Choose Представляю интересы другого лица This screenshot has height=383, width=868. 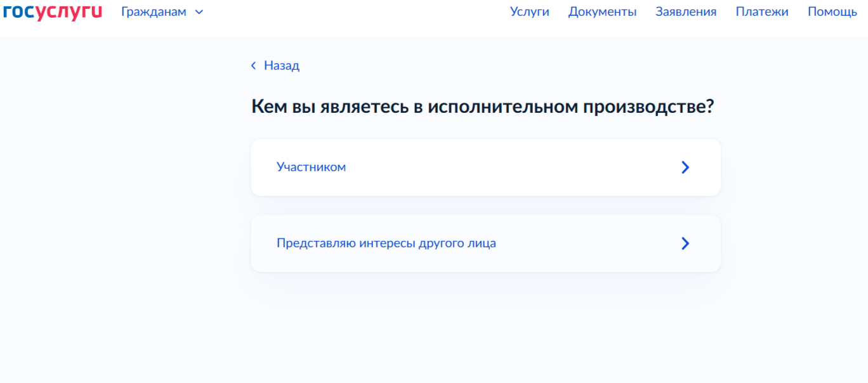[x=386, y=243]
